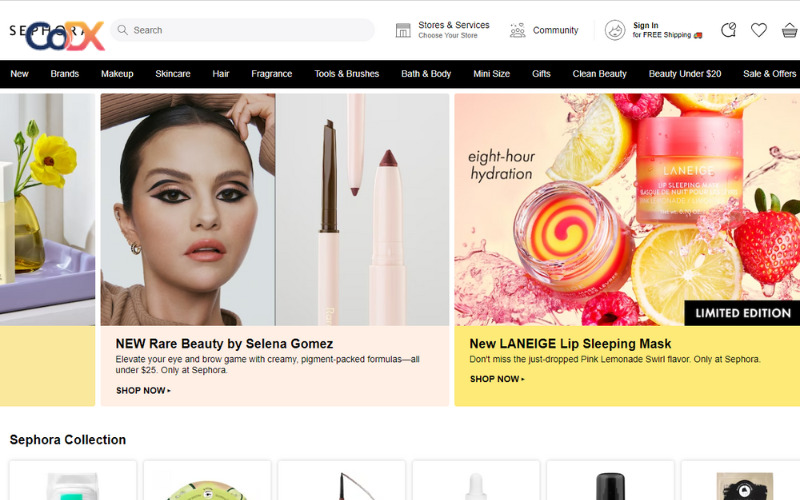This screenshot has width=800, height=500.
Task: Click Sign In text
Action: (x=645, y=26)
